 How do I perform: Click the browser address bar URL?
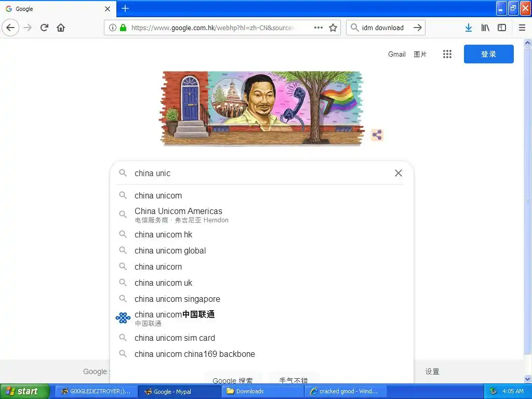212,28
